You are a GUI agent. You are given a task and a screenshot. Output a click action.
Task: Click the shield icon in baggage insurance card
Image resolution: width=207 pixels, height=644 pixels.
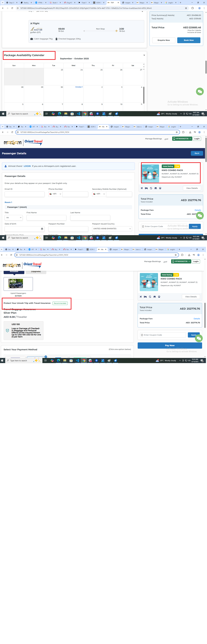(x=7, y=330)
